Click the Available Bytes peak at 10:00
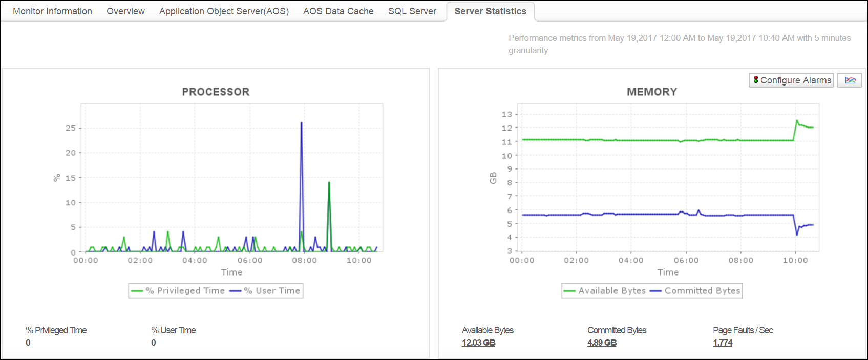The height and width of the screenshot is (360, 868). [797, 121]
